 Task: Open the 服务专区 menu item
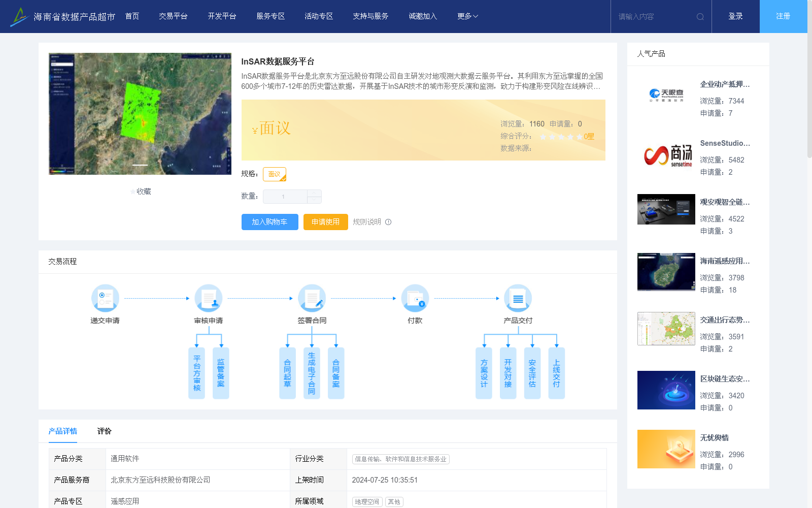[x=270, y=16]
